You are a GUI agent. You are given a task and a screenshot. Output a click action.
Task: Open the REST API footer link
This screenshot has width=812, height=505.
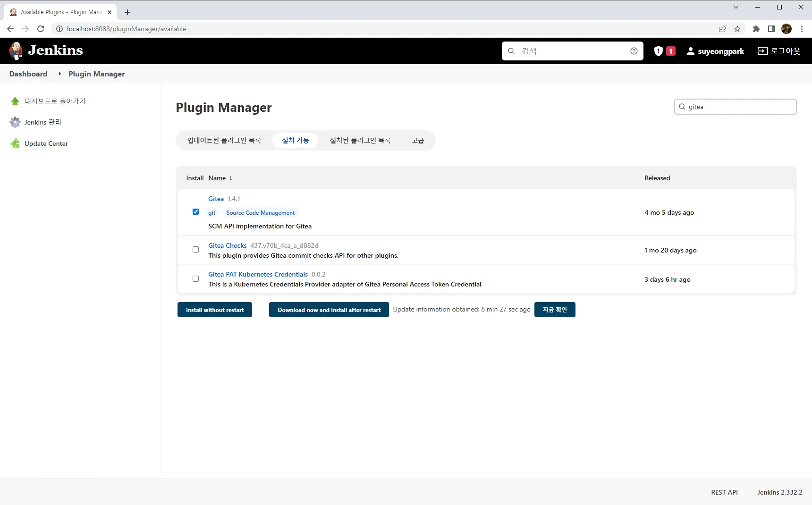[x=725, y=492]
